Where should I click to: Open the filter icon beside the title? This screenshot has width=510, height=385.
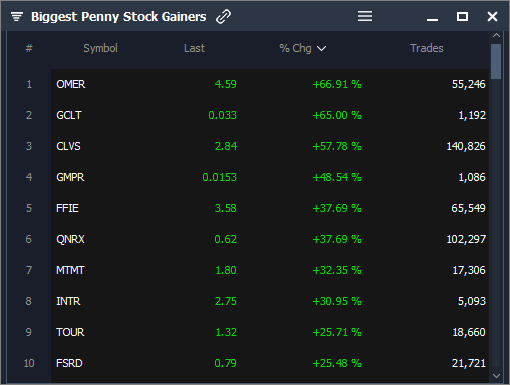click(x=17, y=16)
